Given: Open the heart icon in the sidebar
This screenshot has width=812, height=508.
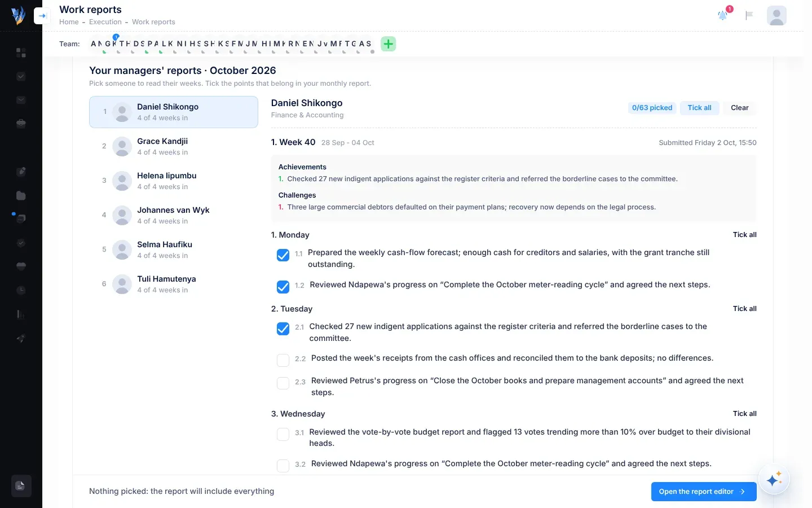Looking at the screenshot, I should coord(21,266).
